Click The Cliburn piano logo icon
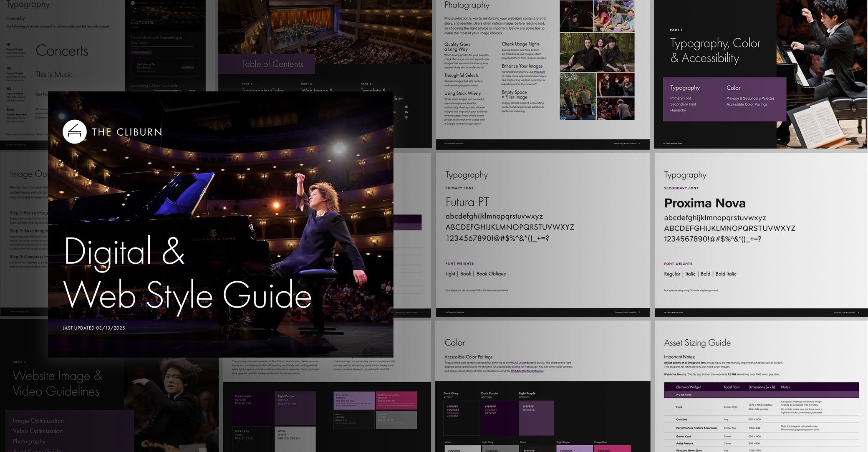 [74, 132]
